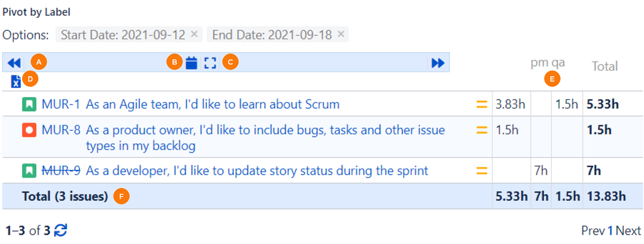The image size is (644, 244).
Task: Go to previous period with double-left arrows
Action: (14, 63)
